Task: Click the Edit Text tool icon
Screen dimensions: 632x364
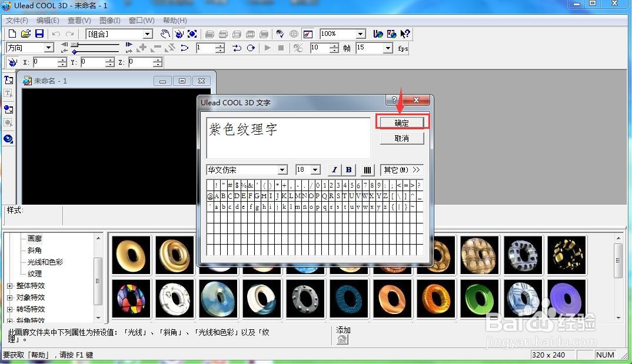Action: 8,94
